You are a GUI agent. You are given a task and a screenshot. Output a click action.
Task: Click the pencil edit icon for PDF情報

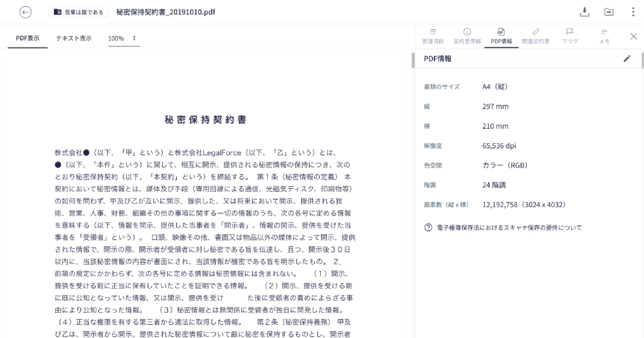coord(627,59)
